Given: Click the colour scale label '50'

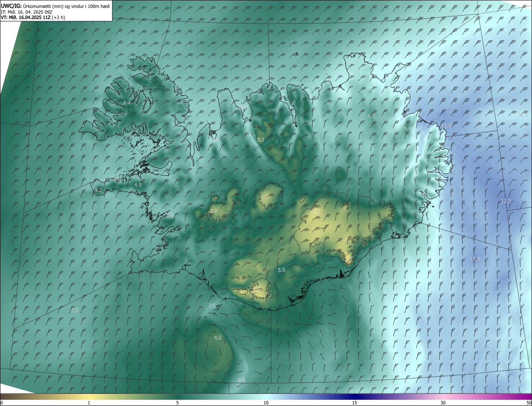Looking at the screenshot, I should point(529,403).
